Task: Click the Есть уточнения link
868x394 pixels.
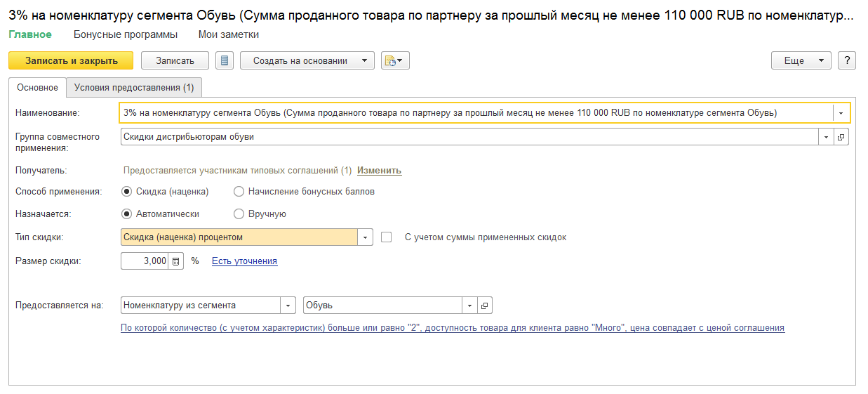Action: 244,261
